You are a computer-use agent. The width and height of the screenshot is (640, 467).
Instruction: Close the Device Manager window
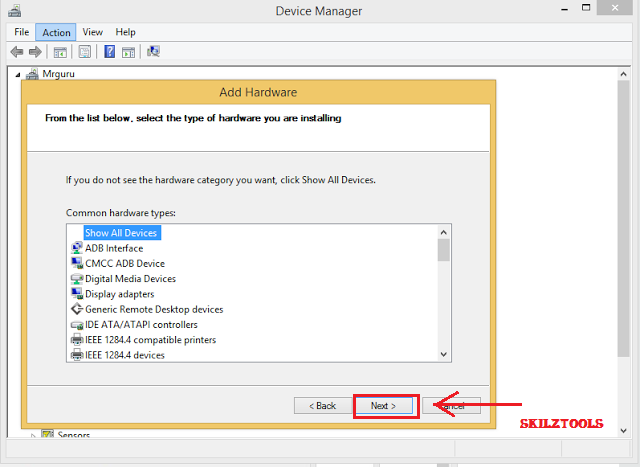tap(615, 7)
